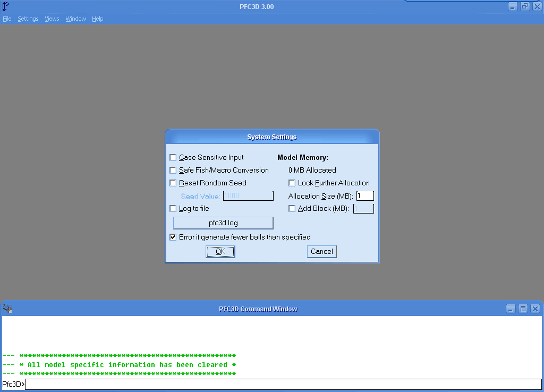The image size is (544, 392).
Task: Click the pfc3d.log file button
Action: [x=223, y=223]
